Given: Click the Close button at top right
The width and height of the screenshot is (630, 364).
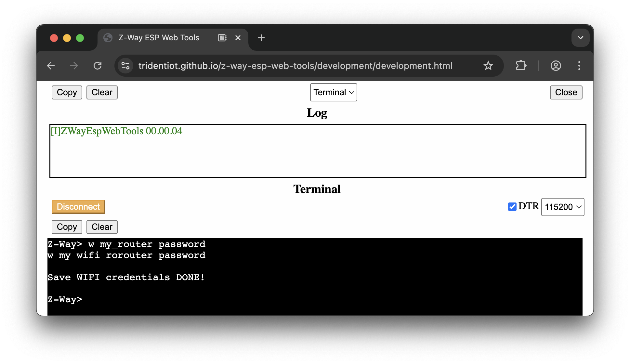Looking at the screenshot, I should pos(566,92).
